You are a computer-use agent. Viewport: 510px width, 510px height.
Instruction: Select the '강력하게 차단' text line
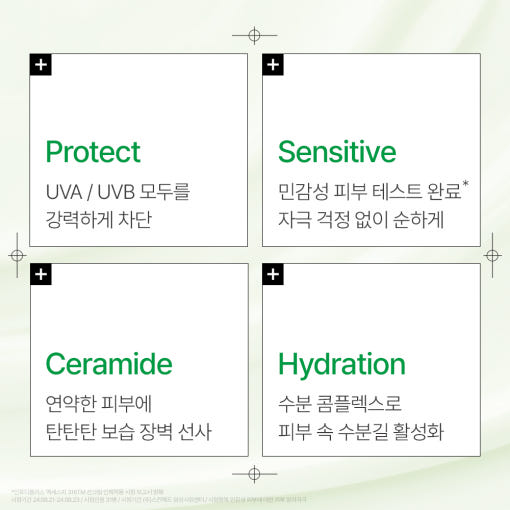pyautogui.click(x=99, y=220)
